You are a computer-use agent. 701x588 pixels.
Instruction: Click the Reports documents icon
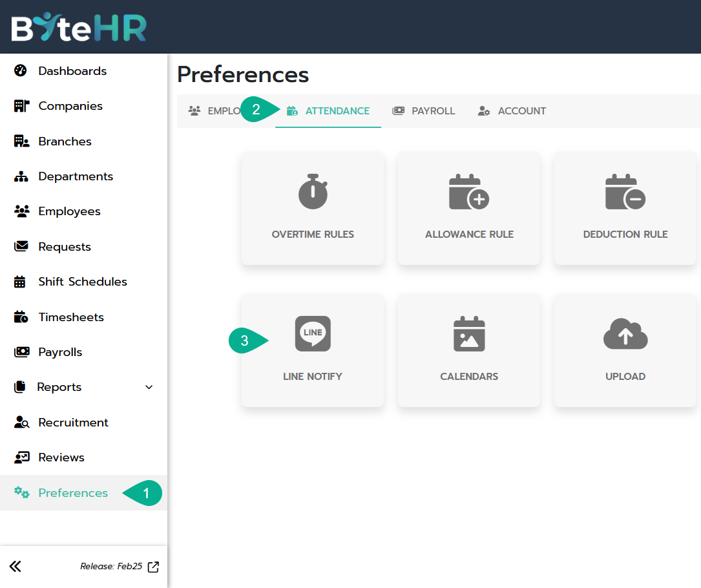pos(19,387)
